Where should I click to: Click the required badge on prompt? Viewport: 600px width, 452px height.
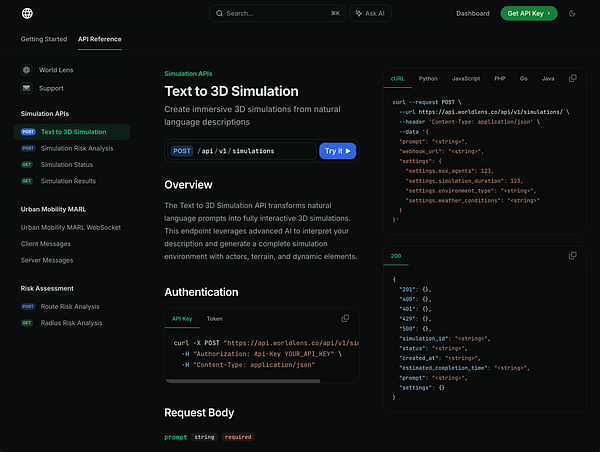[238, 437]
